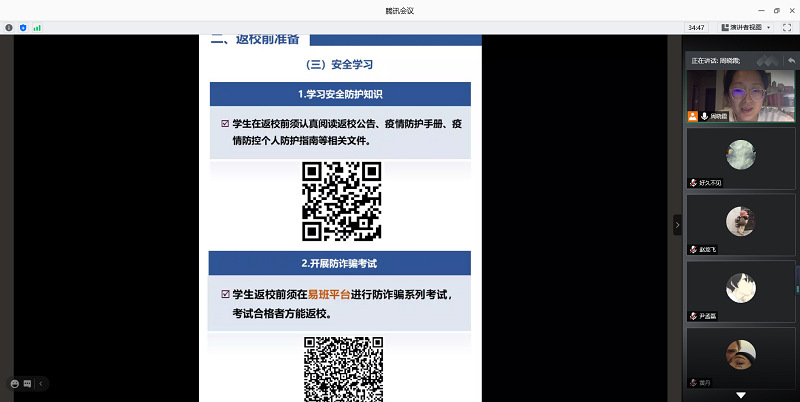This screenshot has width=800, height=402.
Task: Click the orange host person icon
Action: click(692, 116)
